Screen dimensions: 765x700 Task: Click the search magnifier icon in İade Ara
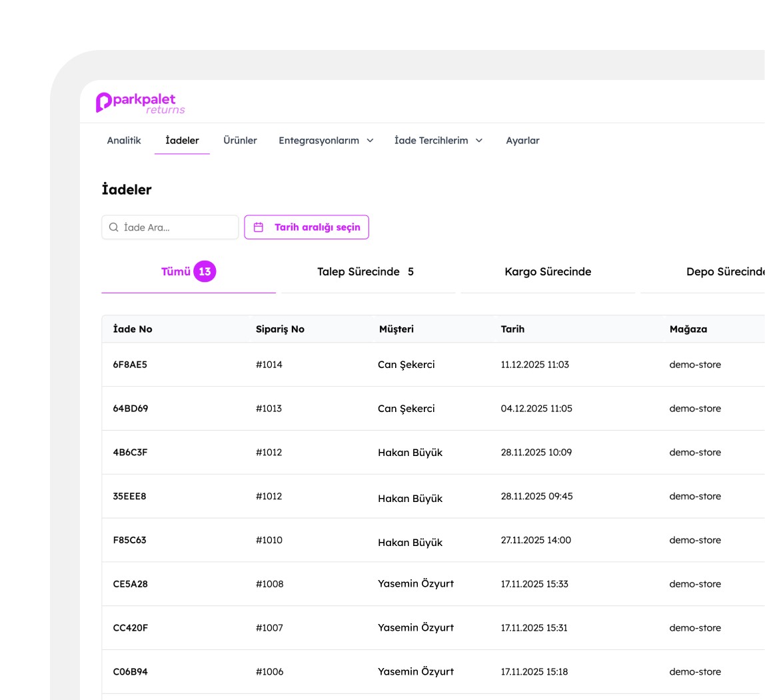point(114,227)
